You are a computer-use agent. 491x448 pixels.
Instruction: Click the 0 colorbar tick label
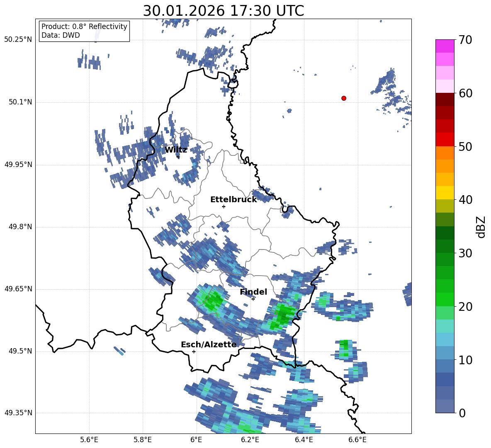tap(462, 413)
